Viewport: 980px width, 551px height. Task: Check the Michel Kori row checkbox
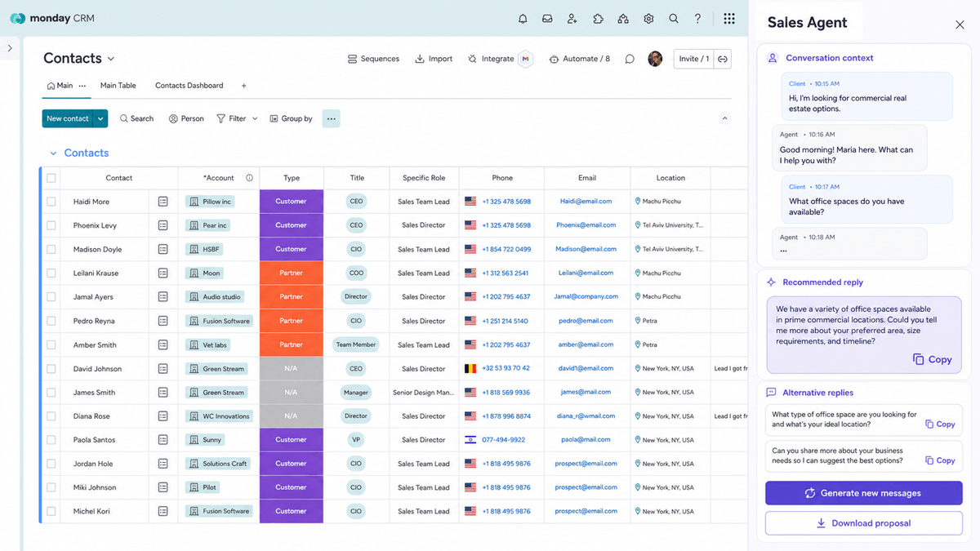coord(51,511)
